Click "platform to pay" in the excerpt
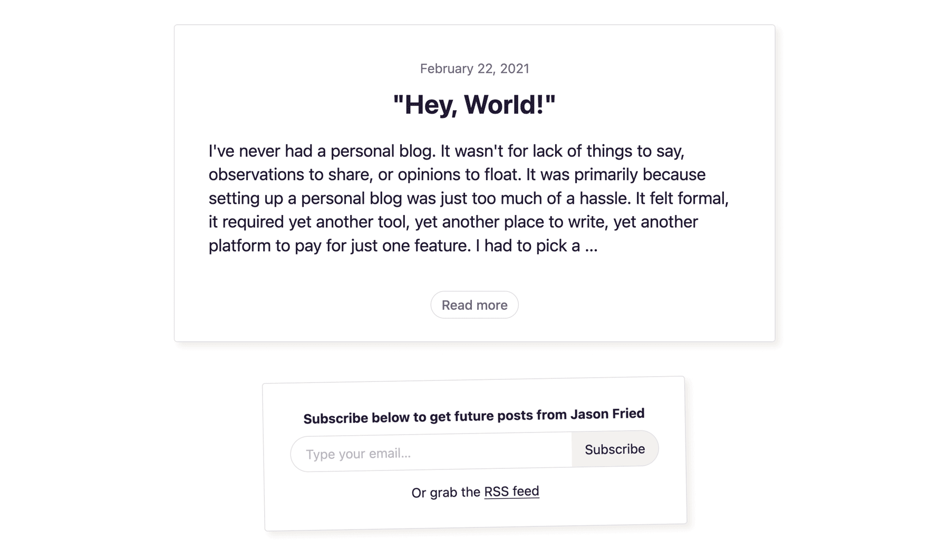The height and width of the screenshot is (560, 949). tap(265, 246)
